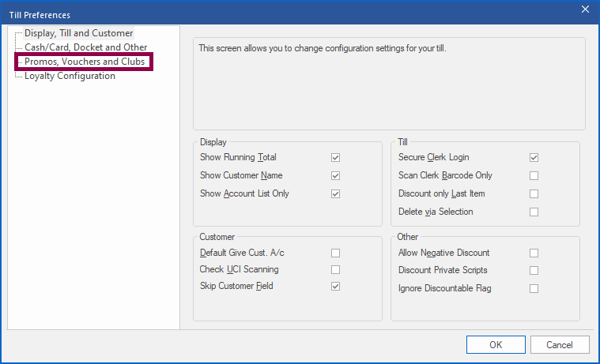This screenshot has width=600, height=364.
Task: Uncheck Skip Customer Field
Action: click(x=336, y=286)
